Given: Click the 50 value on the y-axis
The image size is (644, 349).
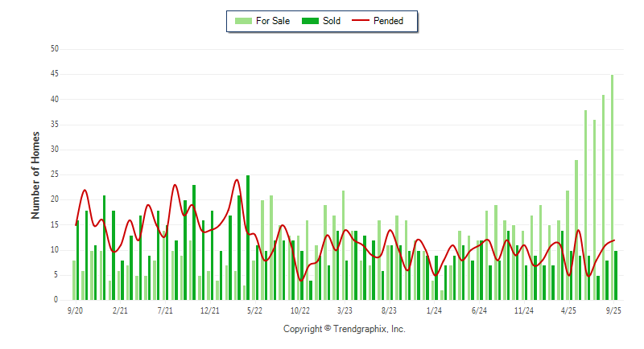Looking at the screenshot, I should click(55, 49).
